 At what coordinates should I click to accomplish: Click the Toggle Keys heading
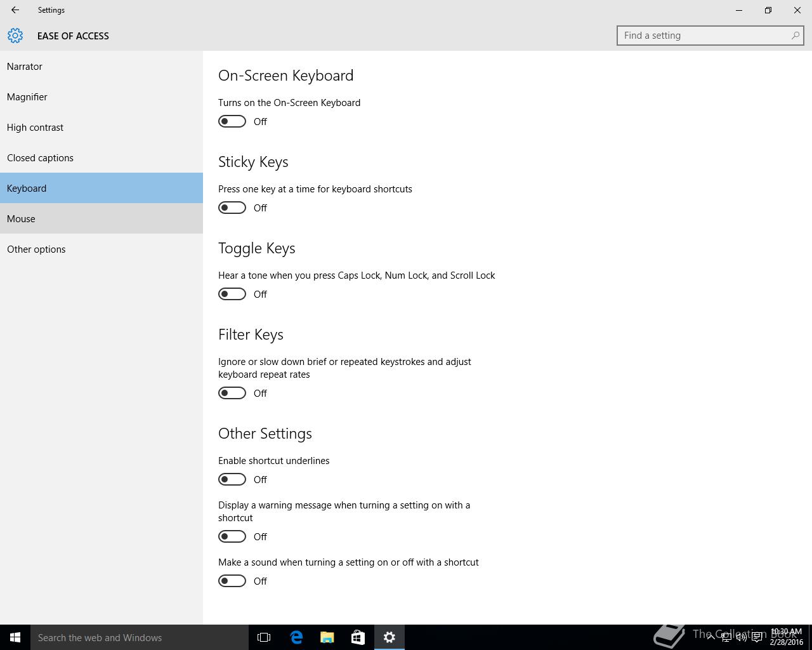pyautogui.click(x=257, y=248)
